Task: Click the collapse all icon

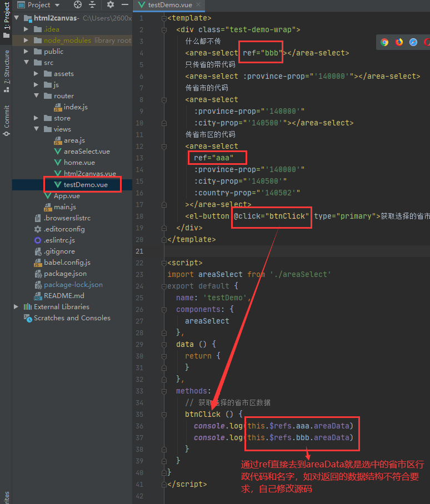Action: (x=92, y=4)
